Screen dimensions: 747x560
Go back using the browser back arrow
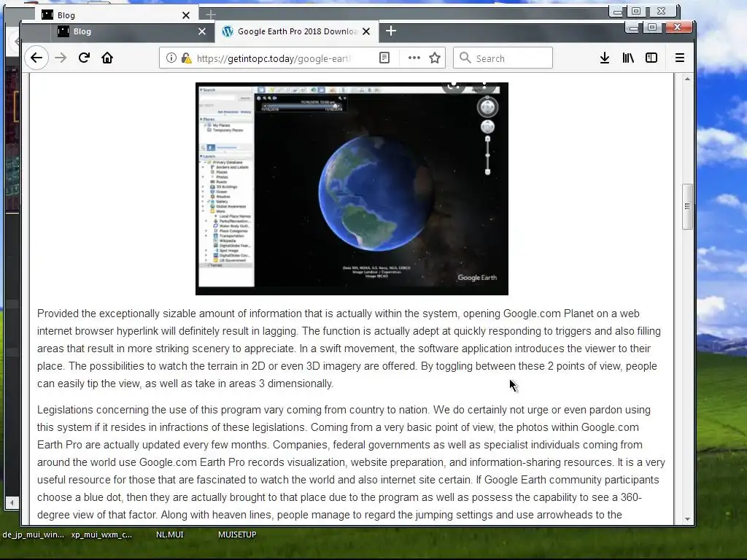(x=36, y=58)
